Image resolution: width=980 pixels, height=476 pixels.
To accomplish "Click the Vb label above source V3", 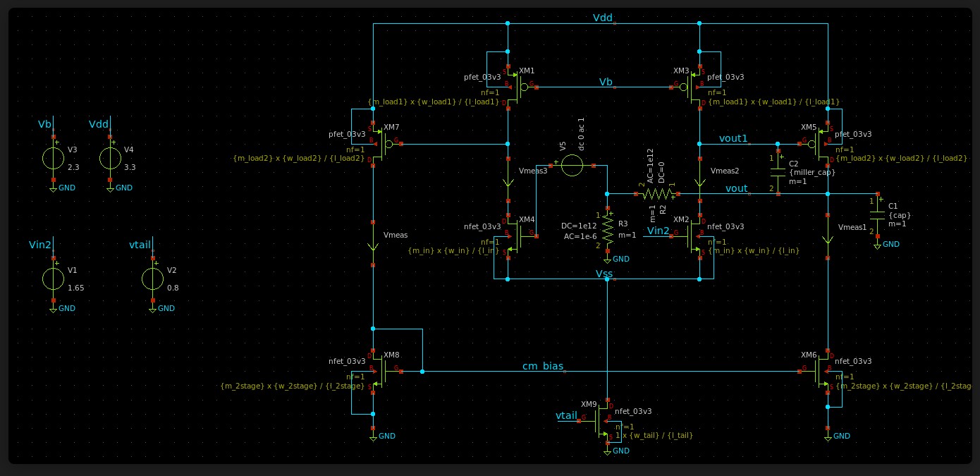I will 45,125.
